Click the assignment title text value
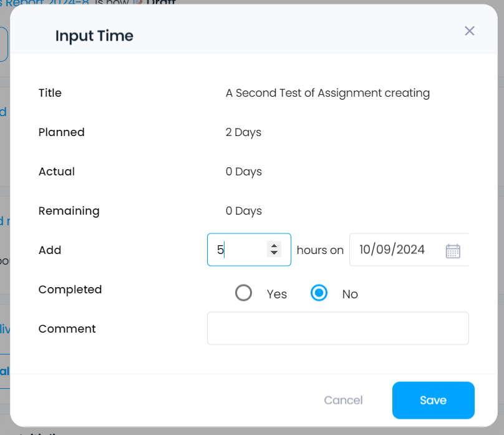Screen dimensions: 504x435 pos(327,93)
